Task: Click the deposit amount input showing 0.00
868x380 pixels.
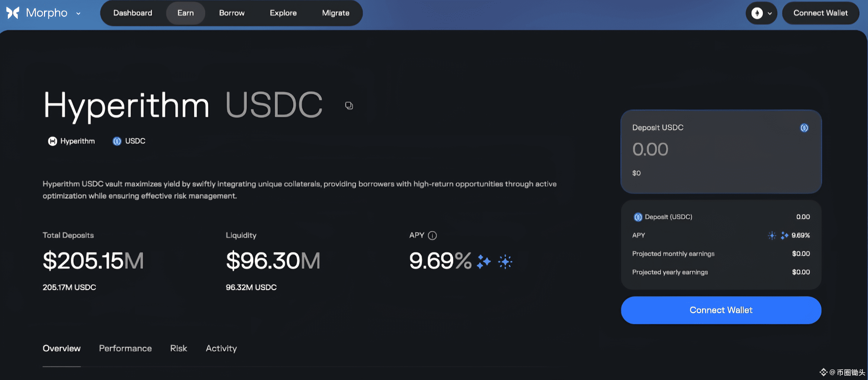Action: tap(650, 149)
